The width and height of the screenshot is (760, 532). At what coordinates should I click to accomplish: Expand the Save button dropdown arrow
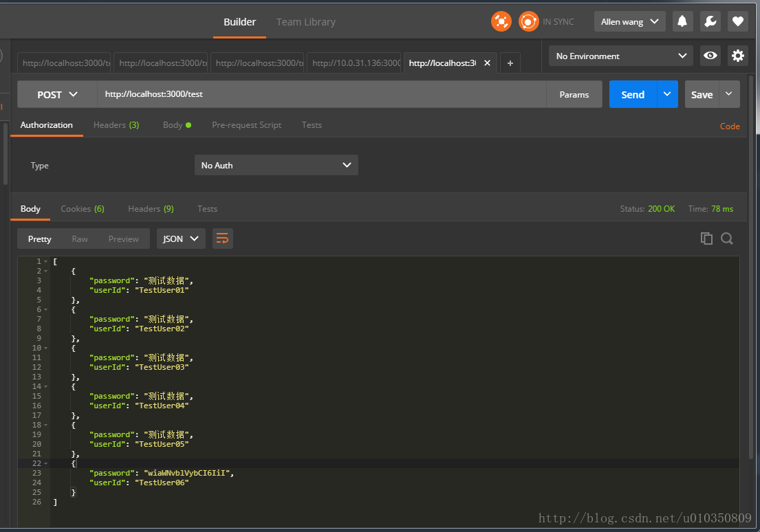click(728, 94)
